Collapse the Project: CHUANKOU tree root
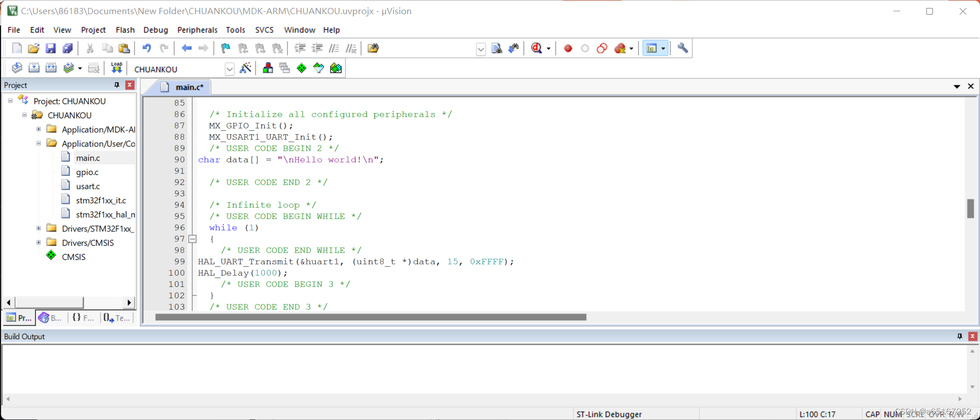 (x=10, y=101)
